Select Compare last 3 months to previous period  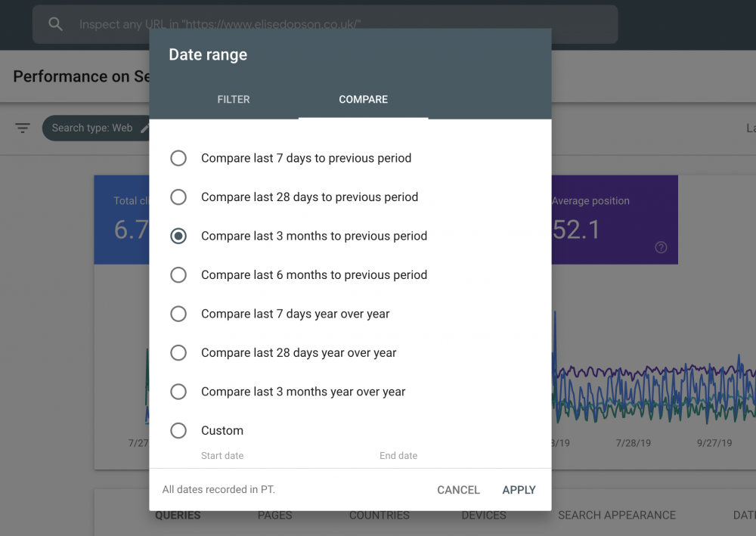pyautogui.click(x=178, y=236)
